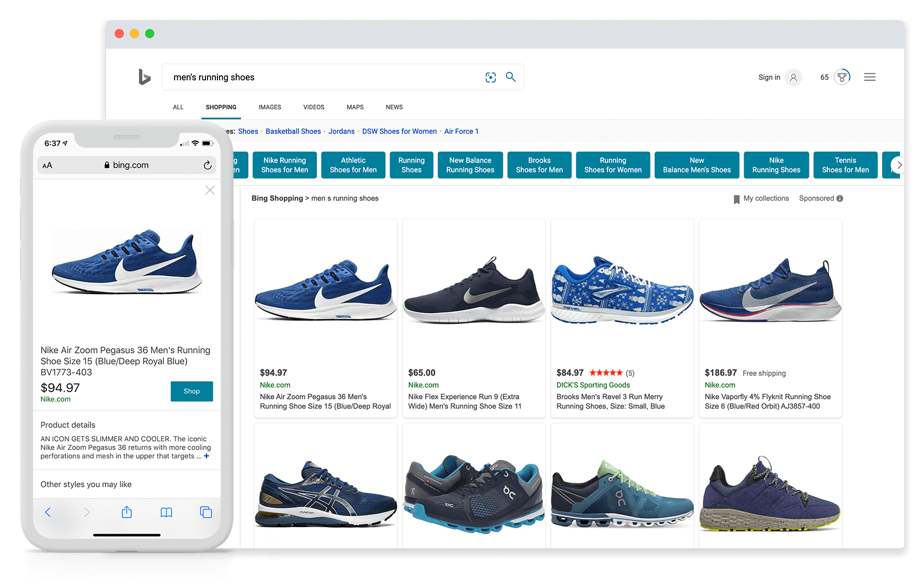Open the Asics navy shoe thumbnail
This screenshot has width=922, height=588.
pos(326,494)
